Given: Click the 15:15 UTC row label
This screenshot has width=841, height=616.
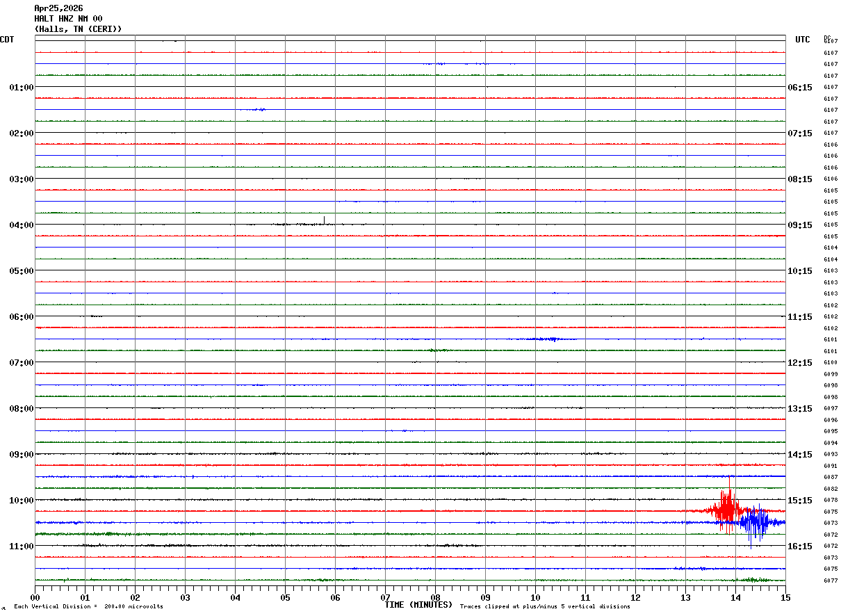Looking at the screenshot, I should coord(799,500).
